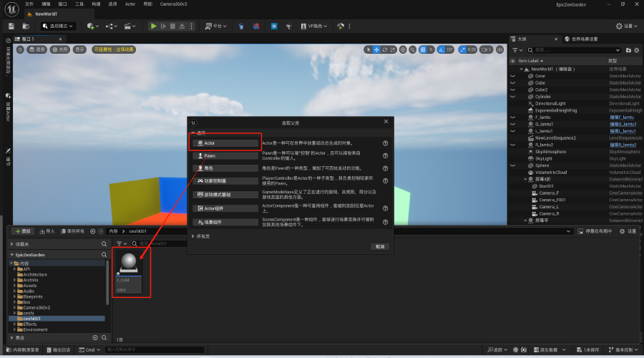Open the Outliner settings gear
The width and height of the screenshot is (644, 358).
(x=637, y=50)
